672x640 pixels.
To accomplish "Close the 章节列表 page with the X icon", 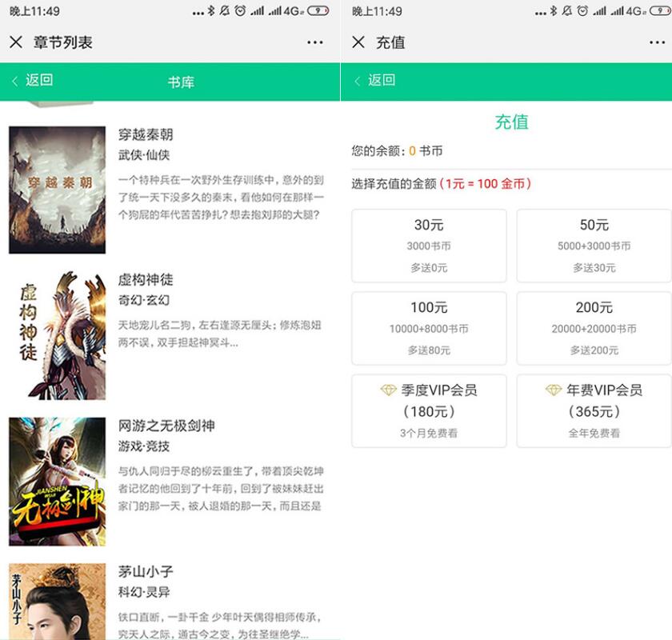I will 18,42.
